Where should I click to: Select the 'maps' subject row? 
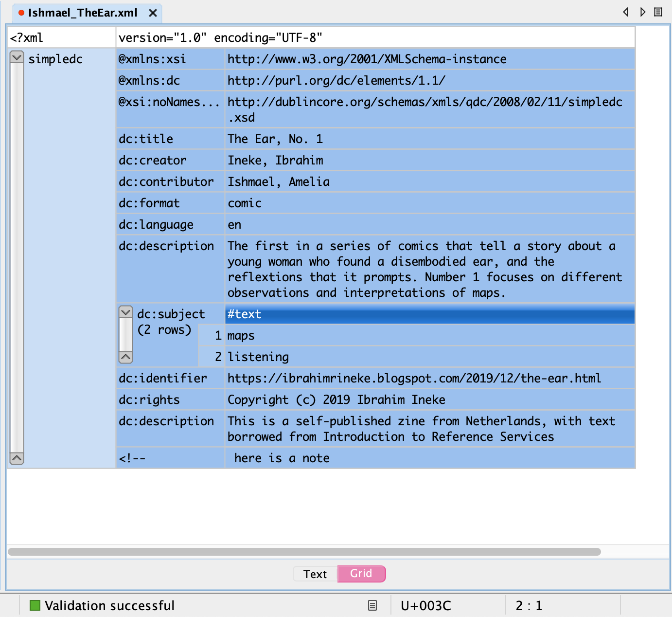tap(429, 336)
